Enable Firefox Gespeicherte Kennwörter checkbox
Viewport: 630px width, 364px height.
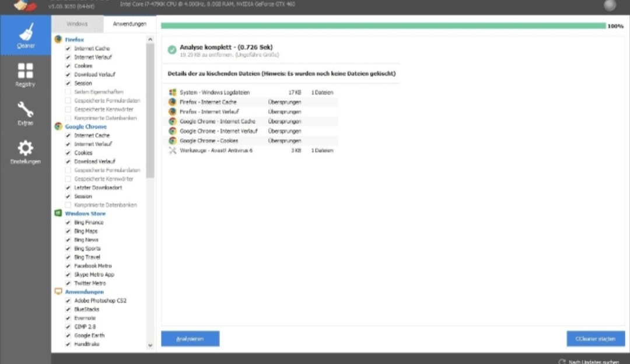pyautogui.click(x=68, y=109)
